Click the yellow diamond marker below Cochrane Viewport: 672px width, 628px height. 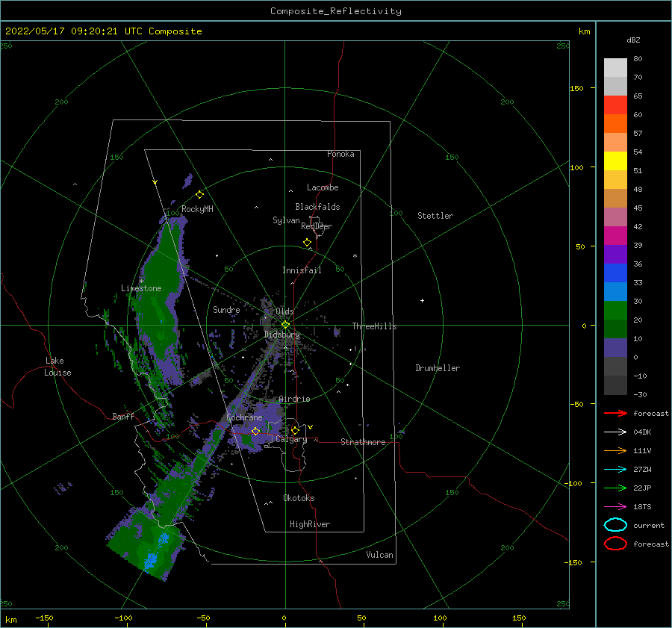click(x=256, y=432)
